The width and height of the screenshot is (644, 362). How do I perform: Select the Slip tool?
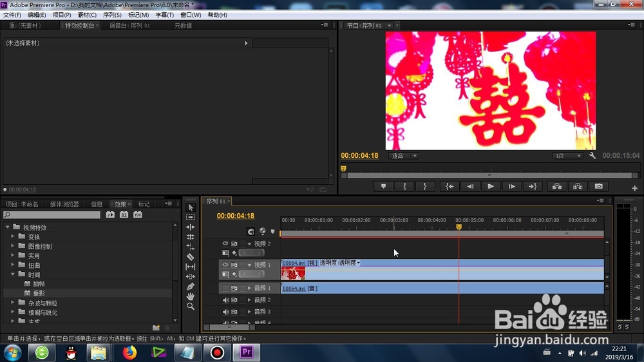[191, 267]
